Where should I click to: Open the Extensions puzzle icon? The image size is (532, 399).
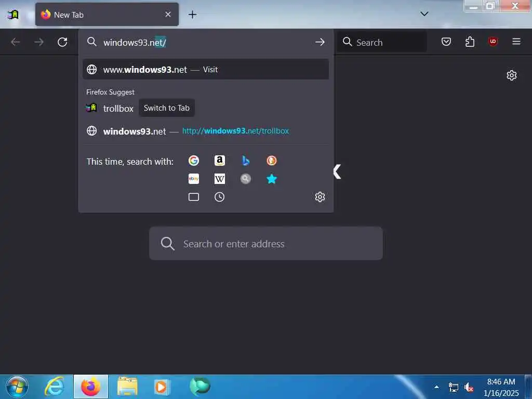pyautogui.click(x=470, y=42)
